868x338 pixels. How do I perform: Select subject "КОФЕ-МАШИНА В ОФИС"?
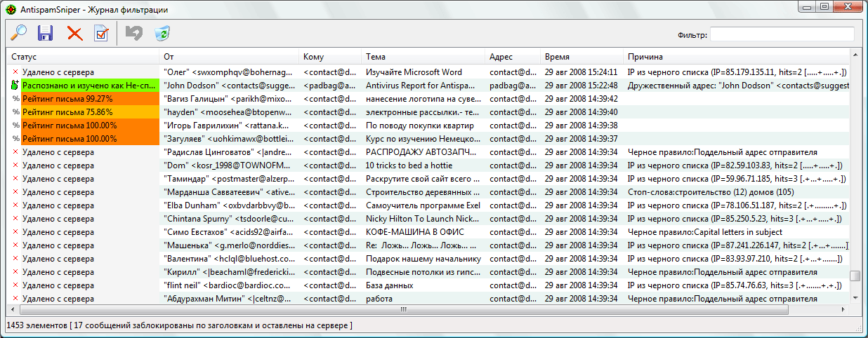tap(416, 231)
